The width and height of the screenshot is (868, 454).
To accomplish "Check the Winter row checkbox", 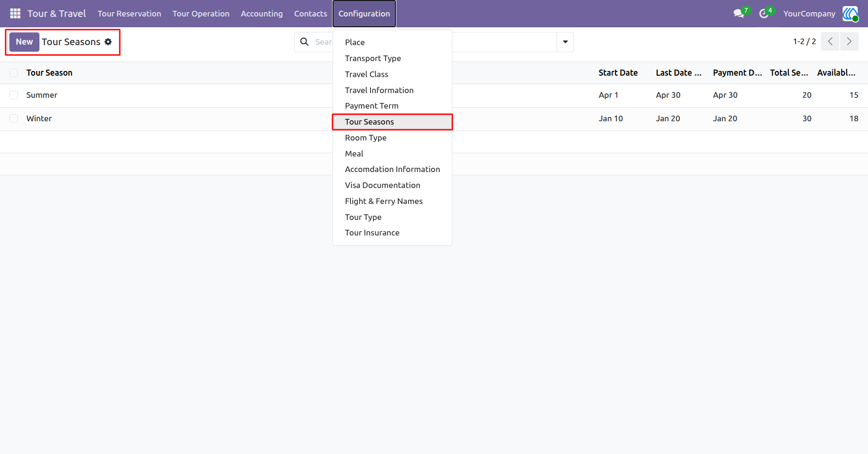I will click(x=14, y=118).
